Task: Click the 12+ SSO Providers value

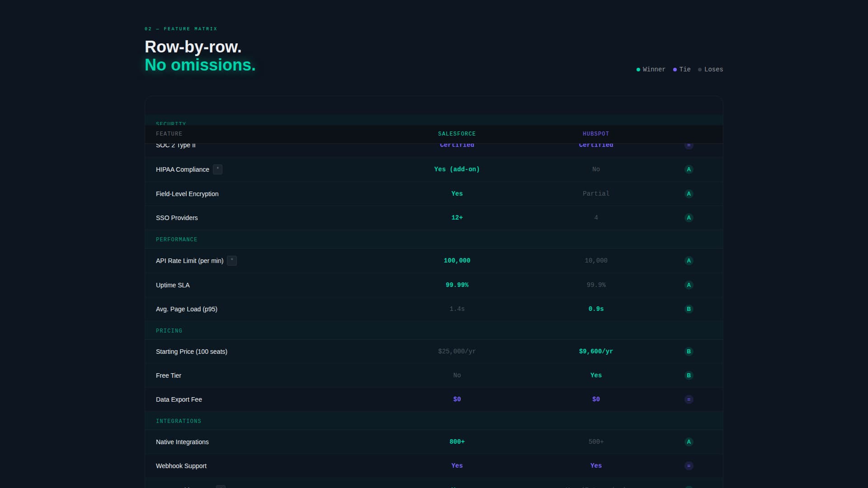Action: pos(457,218)
